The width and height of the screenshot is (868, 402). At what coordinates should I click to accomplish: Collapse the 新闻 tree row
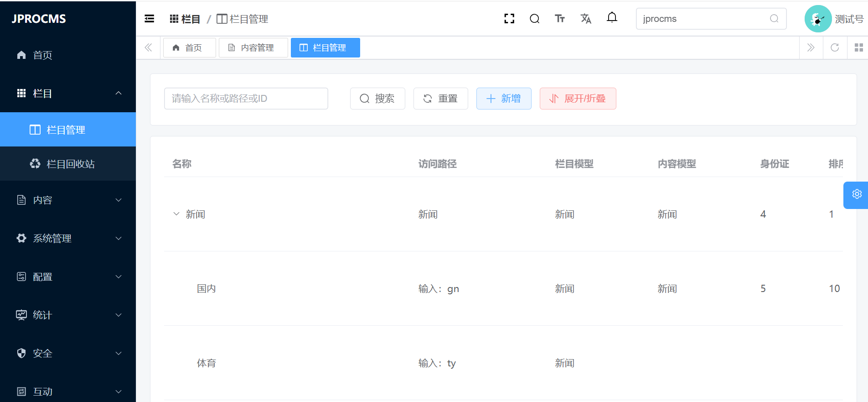[176, 214]
